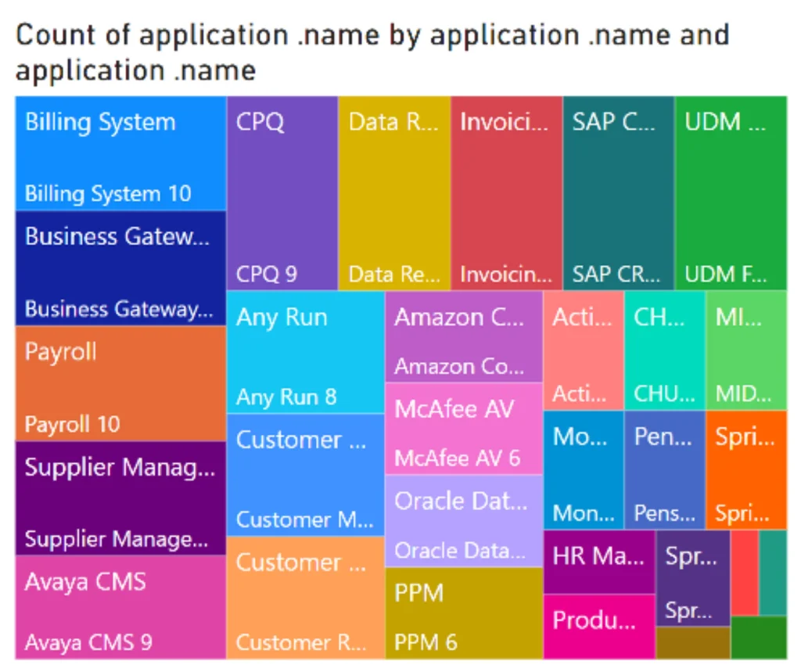Viewport: 801px width, 672px height.
Task: Click the green UDM tile
Action: tap(731, 193)
